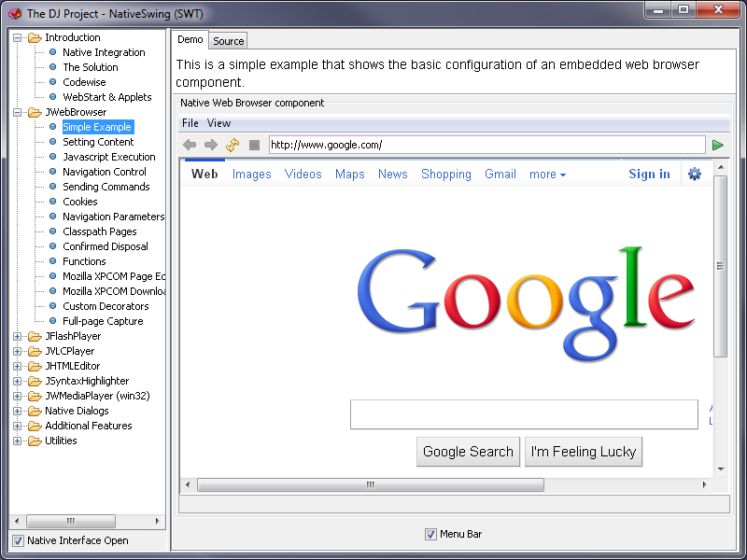Click the JFlashPlayer folder icon

35,336
